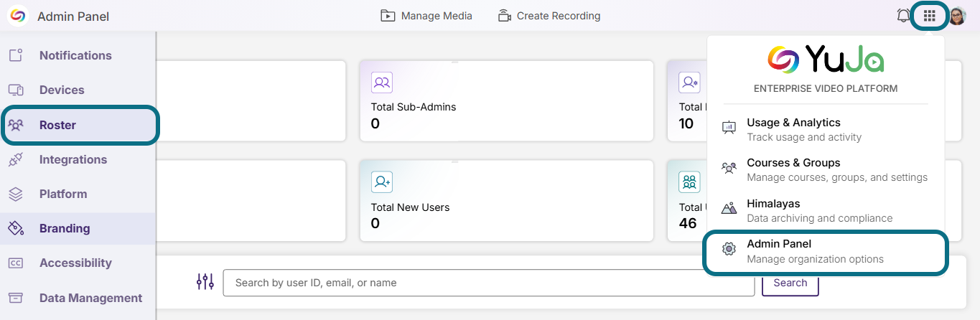The width and height of the screenshot is (980, 320).
Task: Click the 'Manage courses, groups, and settings' text
Action: [837, 177]
